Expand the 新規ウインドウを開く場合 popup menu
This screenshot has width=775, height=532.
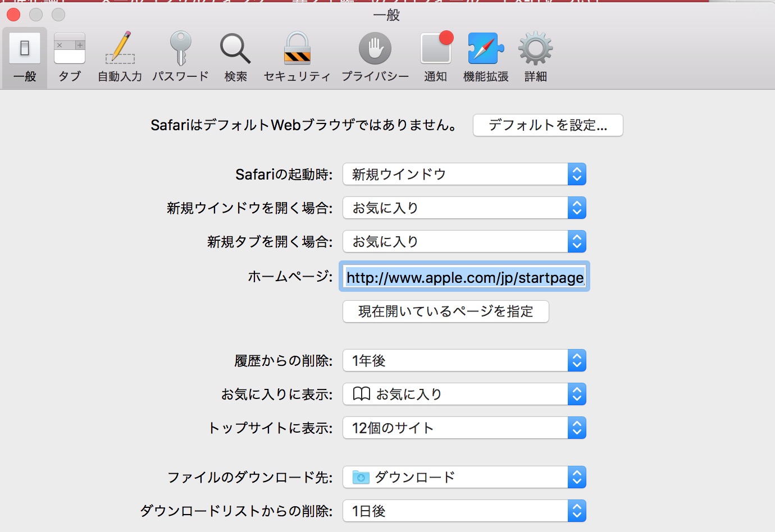click(x=464, y=208)
